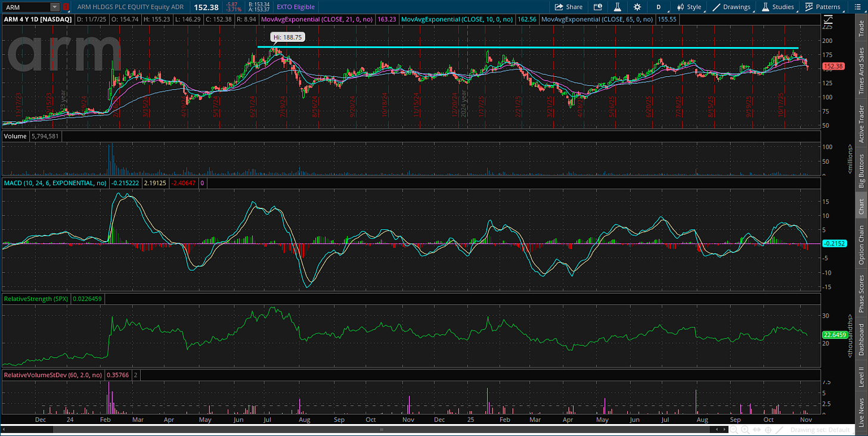Click the cyan horizontal resistance line
The width and height of the screenshot is (868, 436).
point(528,47)
